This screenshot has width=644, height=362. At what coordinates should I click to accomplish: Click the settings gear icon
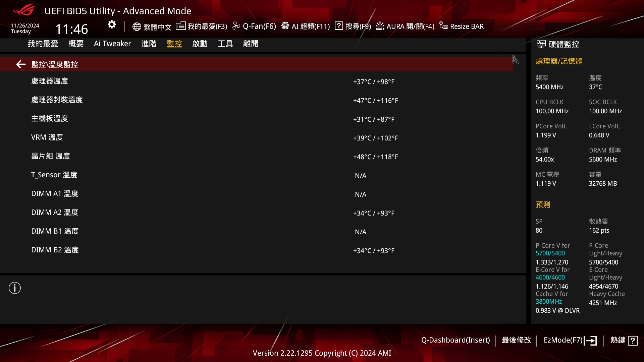(112, 24)
